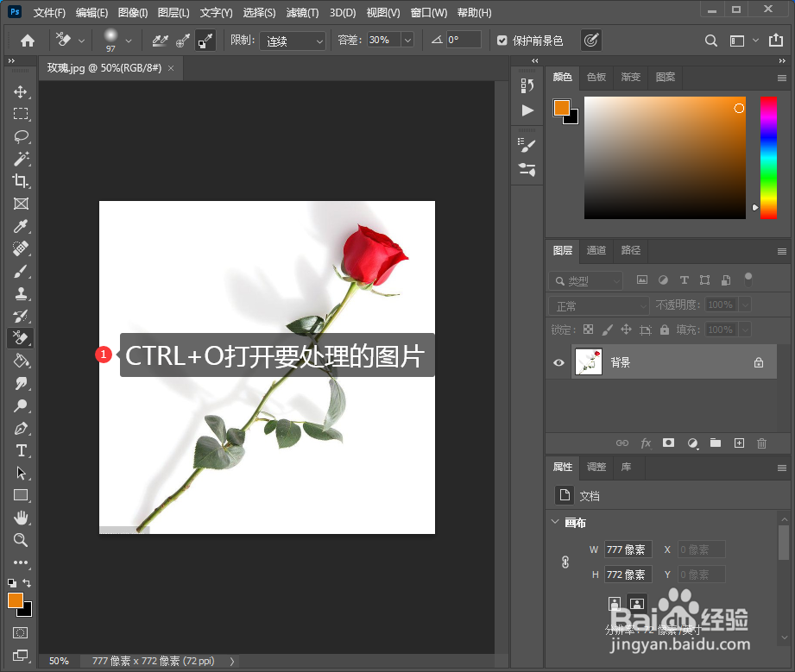795x672 pixels.
Task: Select the Paint Bucket tool
Action: coord(21,361)
